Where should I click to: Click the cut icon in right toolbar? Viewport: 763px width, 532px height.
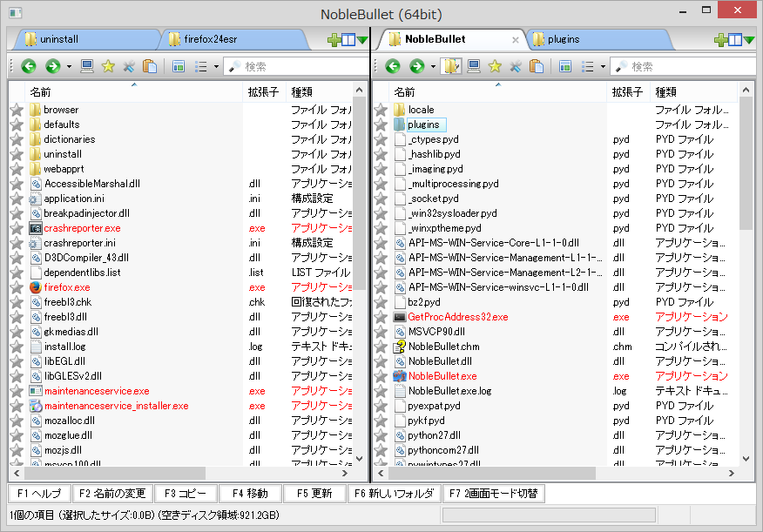point(516,66)
